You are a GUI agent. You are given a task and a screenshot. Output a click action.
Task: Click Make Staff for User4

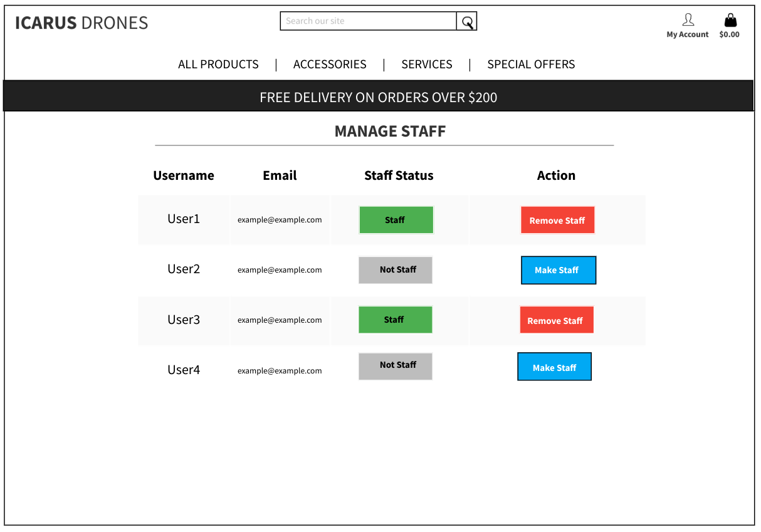pos(554,366)
